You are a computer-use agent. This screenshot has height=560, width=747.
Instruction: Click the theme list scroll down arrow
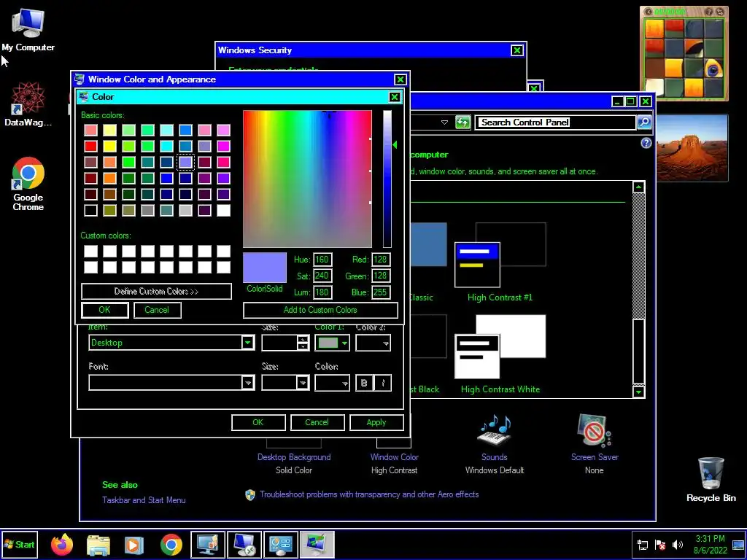(x=638, y=392)
